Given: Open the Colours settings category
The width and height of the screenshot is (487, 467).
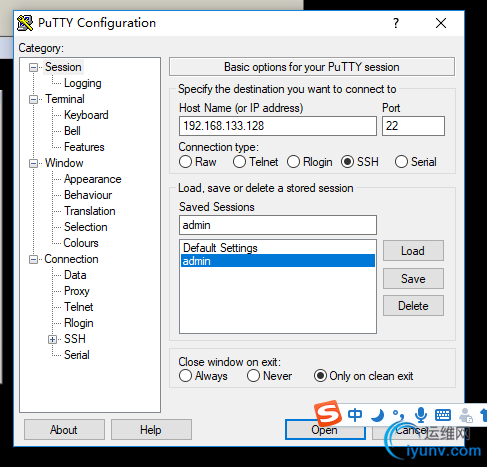Looking at the screenshot, I should [x=81, y=243].
